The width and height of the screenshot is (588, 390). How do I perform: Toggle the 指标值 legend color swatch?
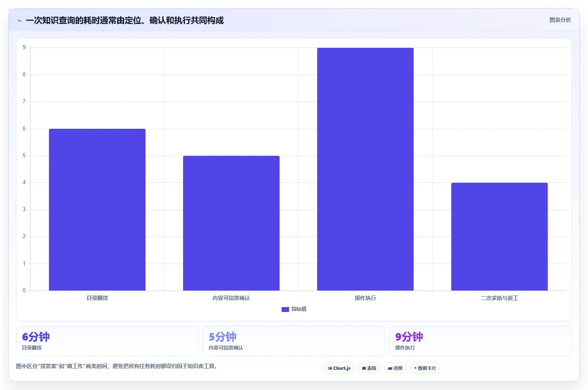pyautogui.click(x=285, y=309)
